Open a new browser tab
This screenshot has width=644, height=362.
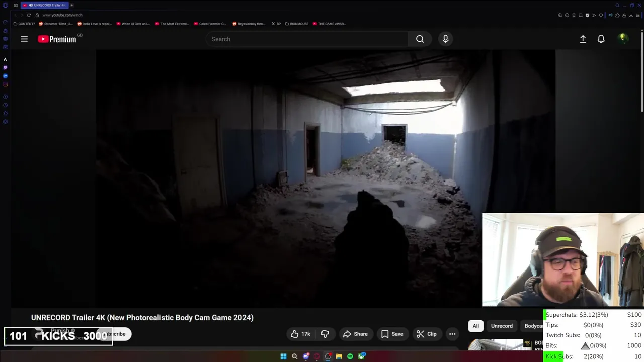coord(71,5)
